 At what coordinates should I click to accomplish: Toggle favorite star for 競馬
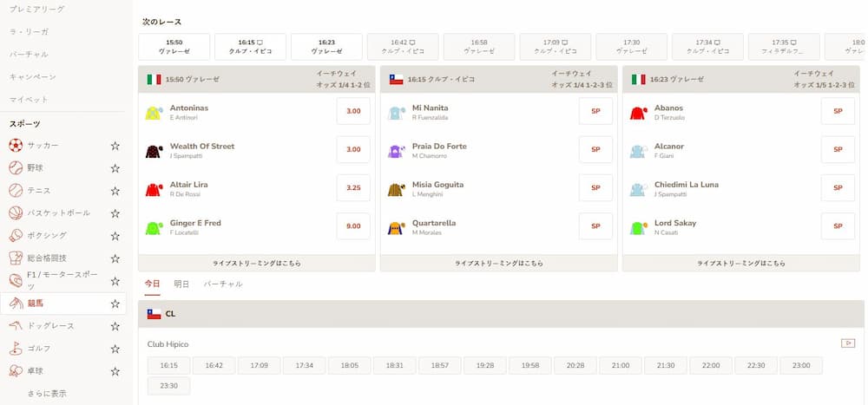coord(115,304)
